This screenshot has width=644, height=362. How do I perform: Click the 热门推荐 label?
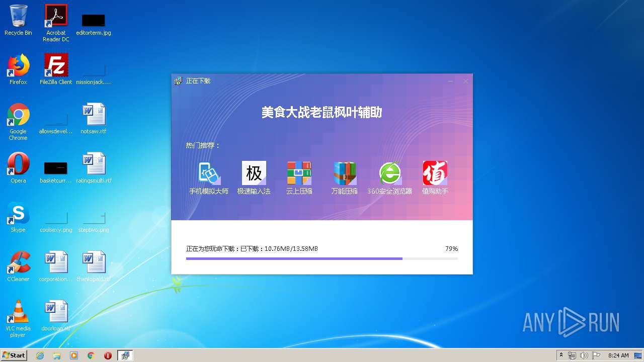[x=203, y=145]
